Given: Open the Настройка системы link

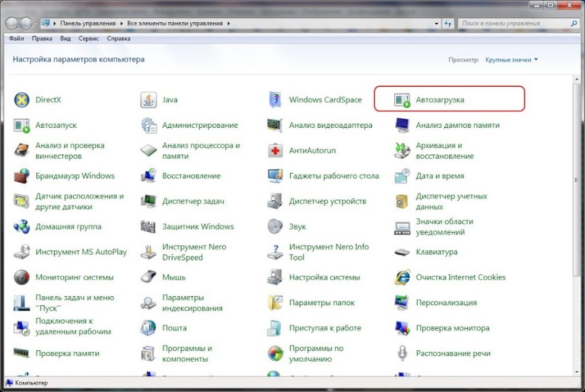Looking at the screenshot, I should (324, 277).
